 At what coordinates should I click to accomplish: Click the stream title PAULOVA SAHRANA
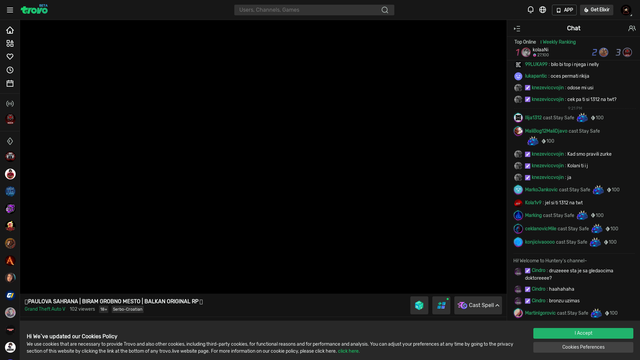pos(114,302)
